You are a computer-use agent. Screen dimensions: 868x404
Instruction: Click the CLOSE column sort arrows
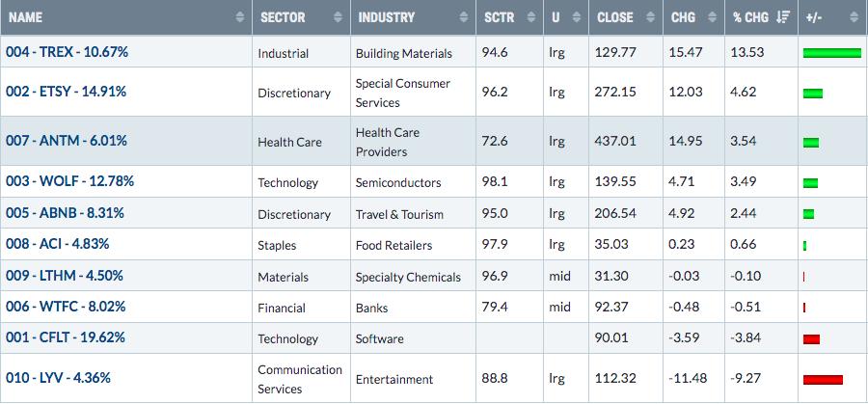pos(651,17)
